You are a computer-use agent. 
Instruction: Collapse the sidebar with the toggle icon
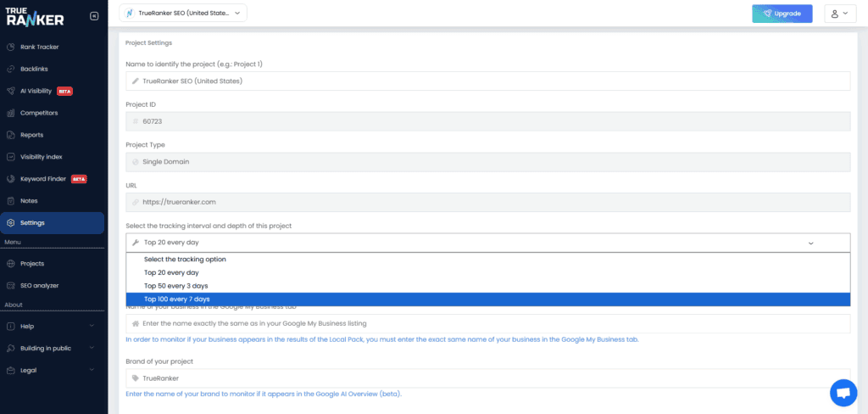tap(93, 16)
